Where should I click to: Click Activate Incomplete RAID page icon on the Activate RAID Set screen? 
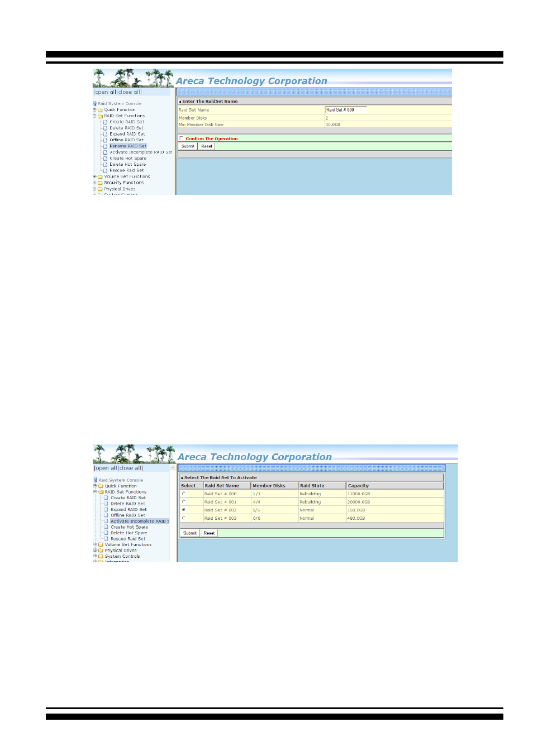pos(106,521)
